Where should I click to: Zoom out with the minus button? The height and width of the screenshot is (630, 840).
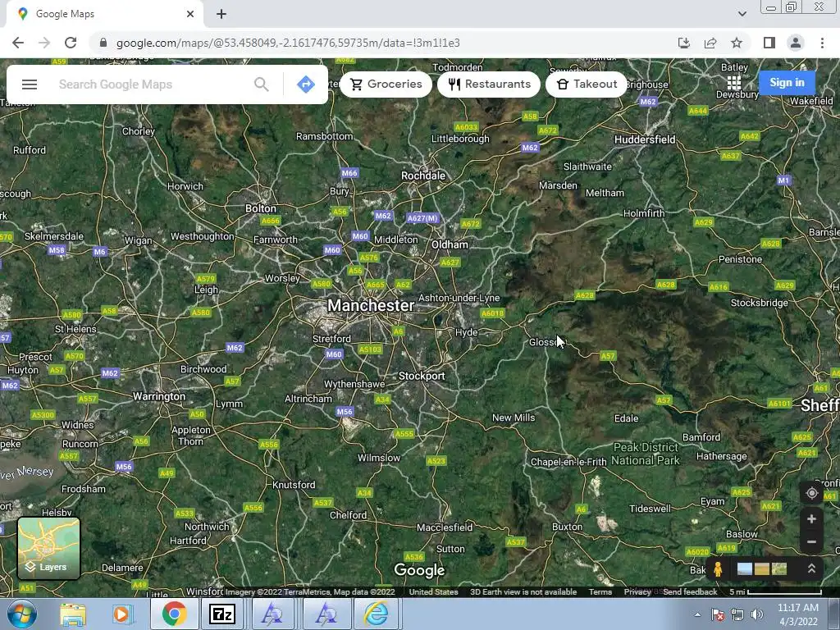point(811,542)
